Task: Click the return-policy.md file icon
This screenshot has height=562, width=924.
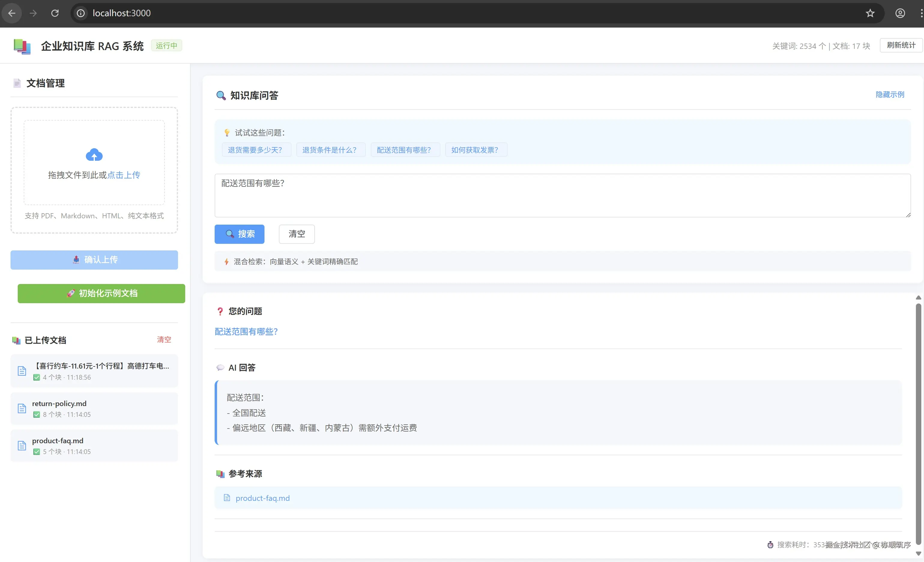Action: point(22,408)
